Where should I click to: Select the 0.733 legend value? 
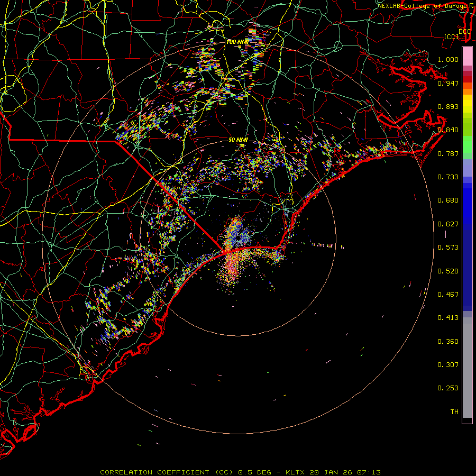point(448,177)
